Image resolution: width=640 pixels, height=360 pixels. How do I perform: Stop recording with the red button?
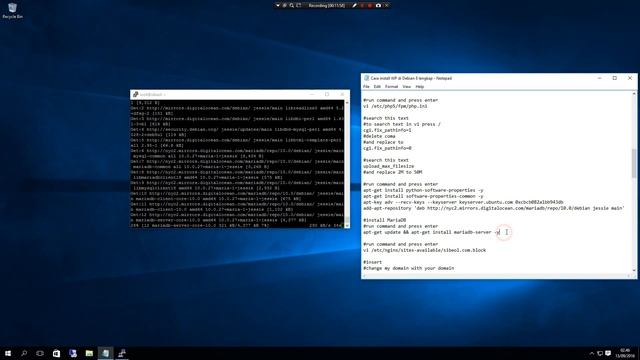click(x=370, y=6)
